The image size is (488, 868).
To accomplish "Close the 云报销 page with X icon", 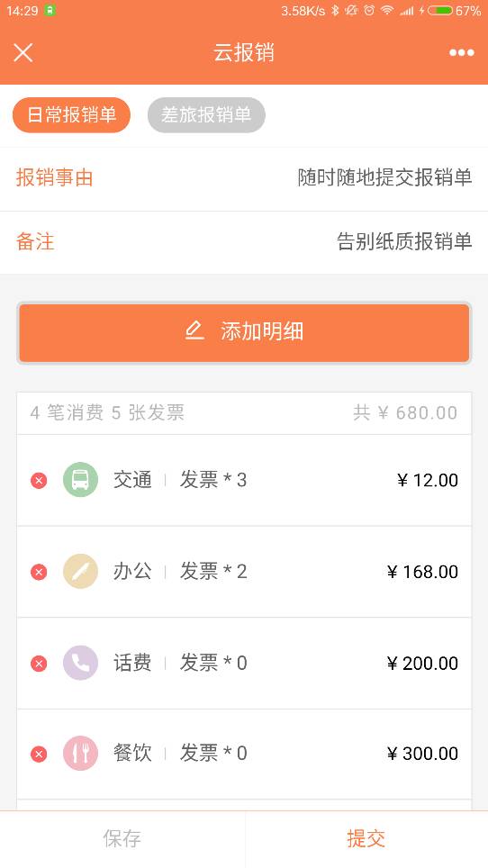I will pos(23,53).
